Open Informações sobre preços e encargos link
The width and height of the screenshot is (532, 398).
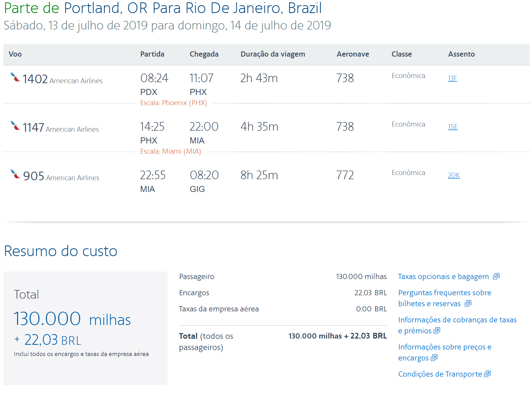445,352
